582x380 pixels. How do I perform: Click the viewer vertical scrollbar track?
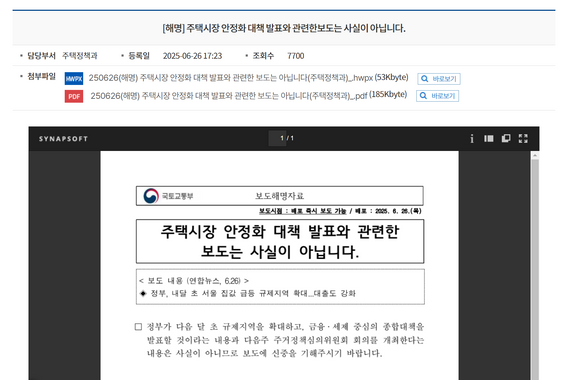[535, 270]
